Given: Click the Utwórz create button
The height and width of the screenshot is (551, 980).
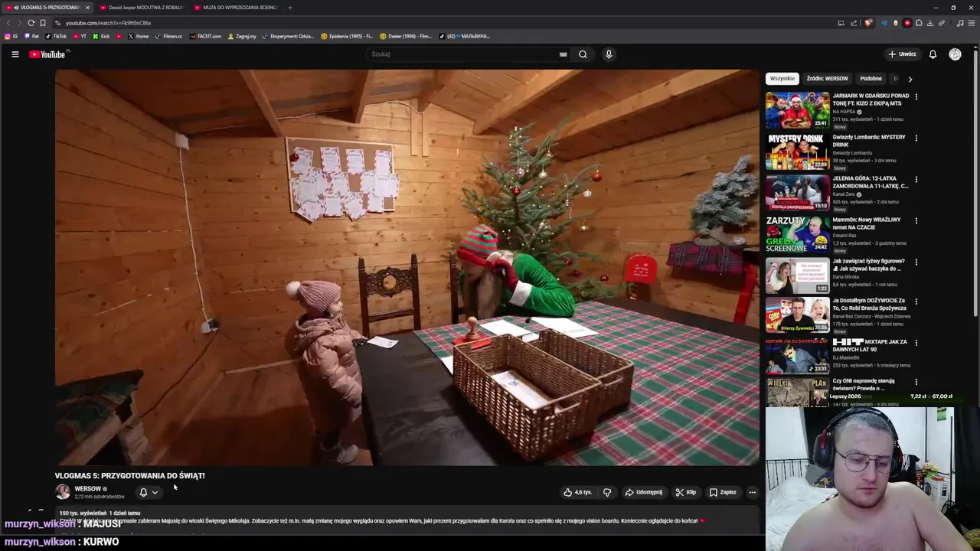Looking at the screenshot, I should coord(903,54).
